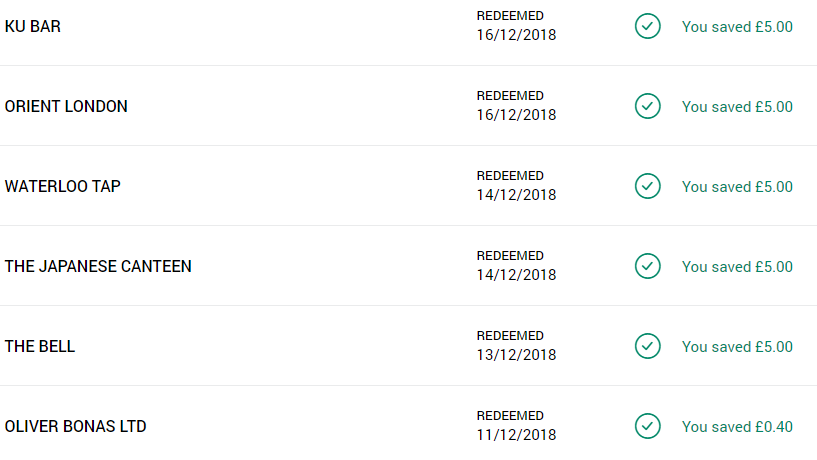
Task: Click KU BAR 'You saved £5.00' text
Action: [x=737, y=27]
